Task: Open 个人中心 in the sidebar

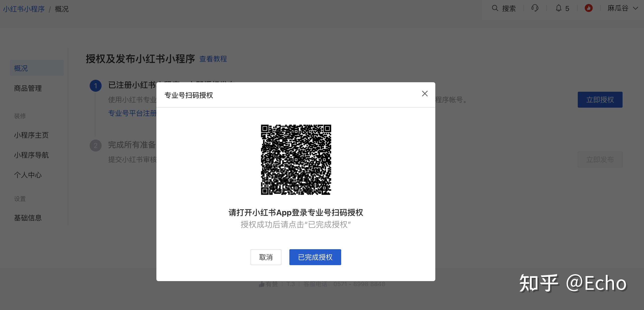Action: pyautogui.click(x=28, y=175)
